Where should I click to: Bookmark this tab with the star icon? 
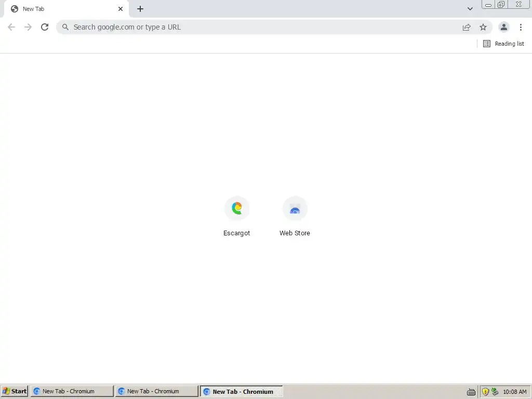click(x=483, y=27)
